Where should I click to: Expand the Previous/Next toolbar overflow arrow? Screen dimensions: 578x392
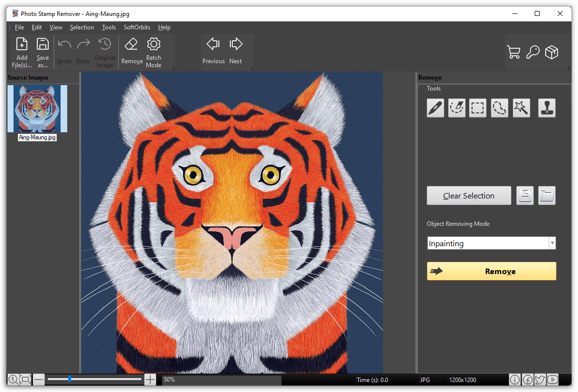tap(252, 69)
